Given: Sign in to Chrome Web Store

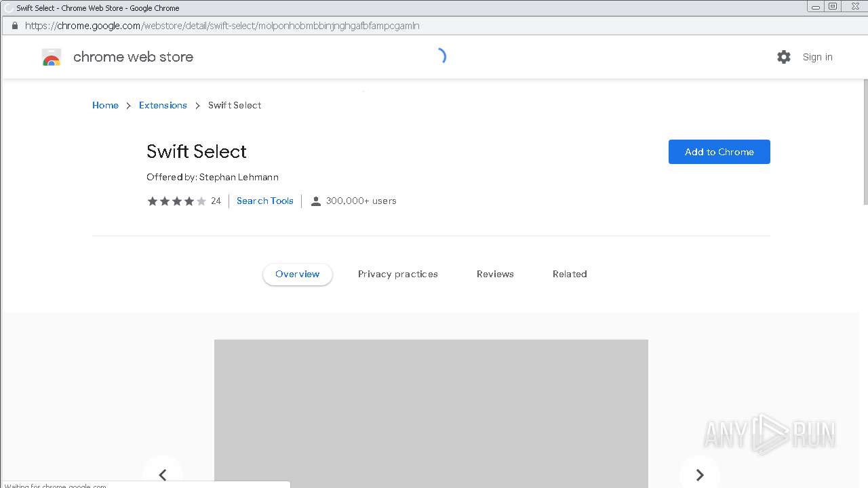Looking at the screenshot, I should point(817,57).
